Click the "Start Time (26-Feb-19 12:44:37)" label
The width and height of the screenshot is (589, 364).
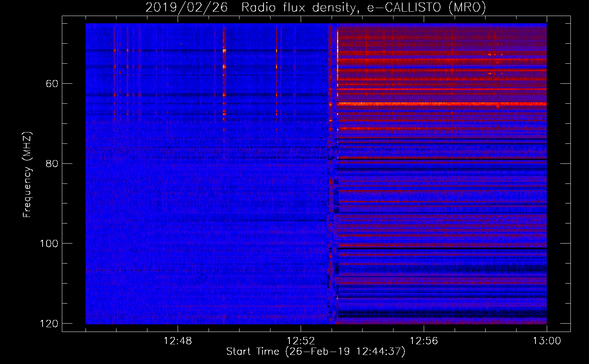pos(316,352)
